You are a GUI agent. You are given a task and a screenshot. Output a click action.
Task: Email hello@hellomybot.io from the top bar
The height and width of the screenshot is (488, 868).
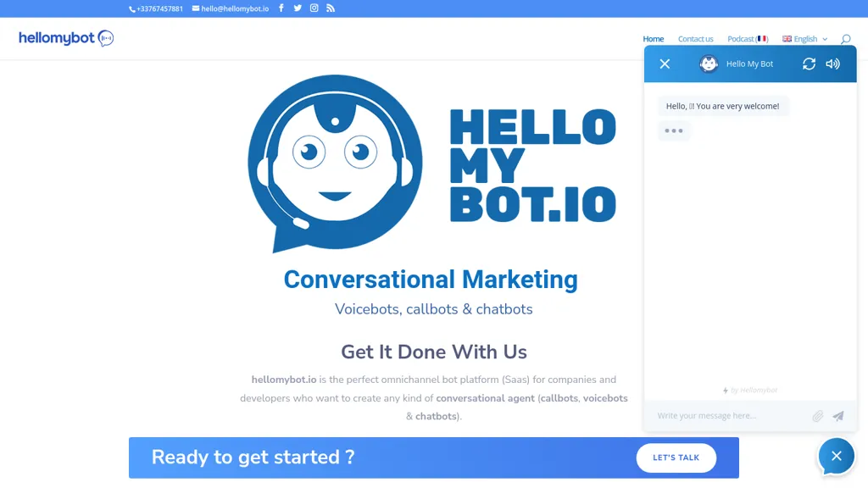231,8
